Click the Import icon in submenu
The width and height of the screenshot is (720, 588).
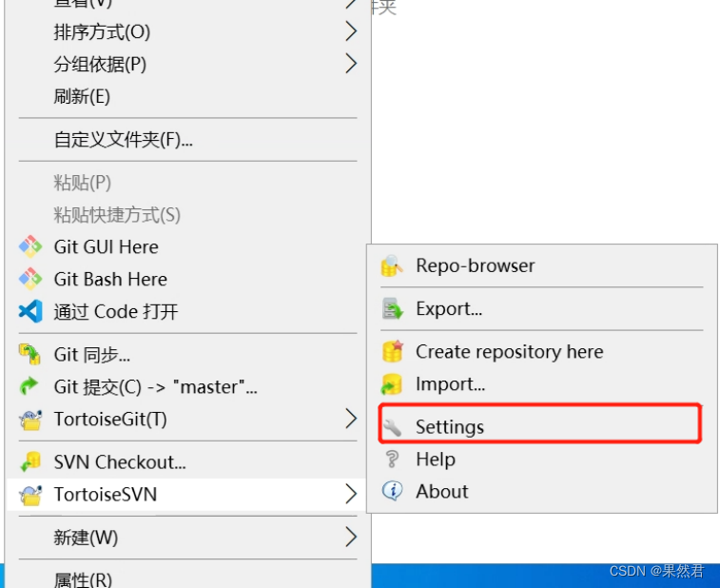(392, 384)
